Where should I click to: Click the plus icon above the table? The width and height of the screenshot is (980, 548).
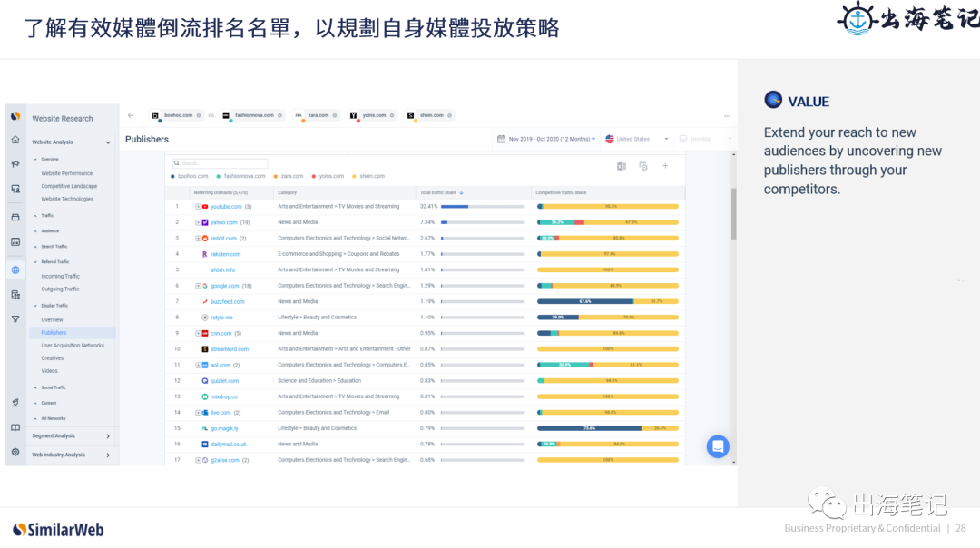pyautogui.click(x=663, y=165)
